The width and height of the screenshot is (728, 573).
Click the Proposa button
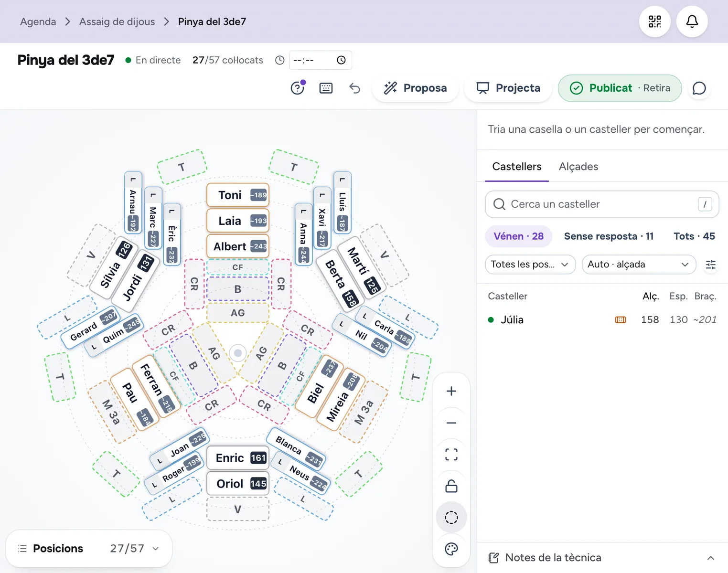click(x=415, y=88)
